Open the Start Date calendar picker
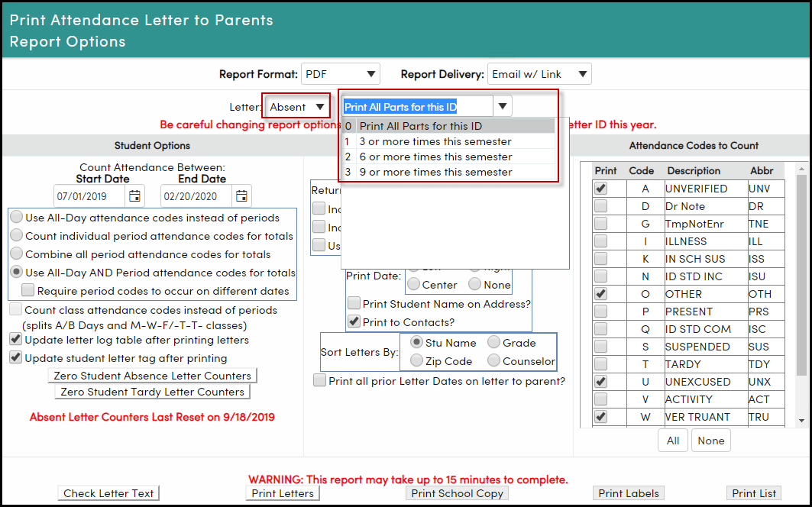The width and height of the screenshot is (812, 507). pos(134,195)
